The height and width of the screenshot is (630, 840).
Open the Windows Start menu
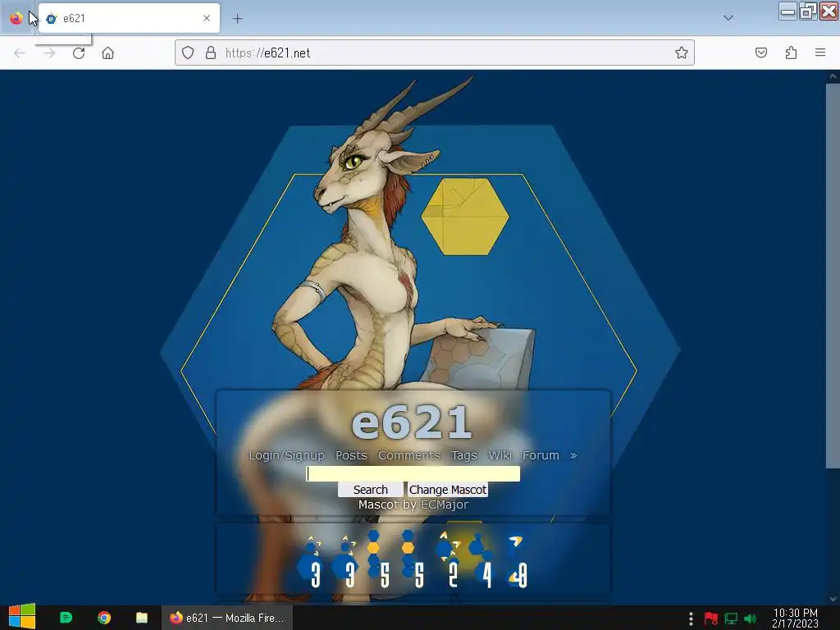(x=22, y=617)
